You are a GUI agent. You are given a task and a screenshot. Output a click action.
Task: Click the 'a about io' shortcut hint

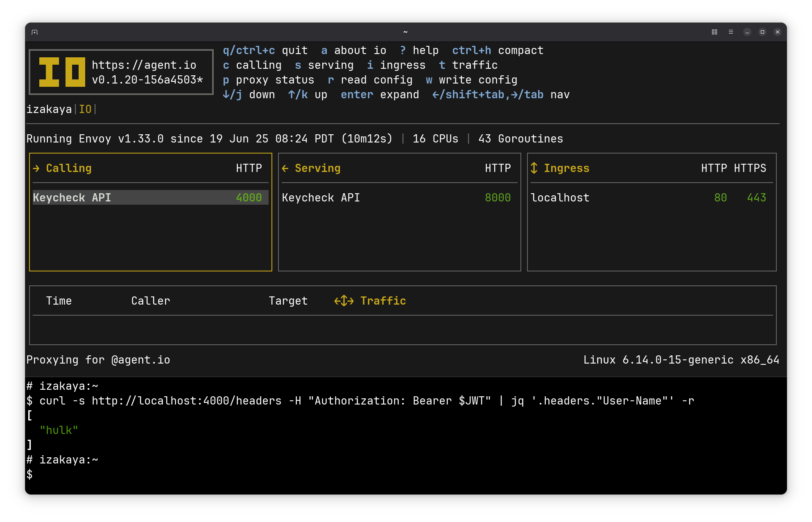[354, 50]
